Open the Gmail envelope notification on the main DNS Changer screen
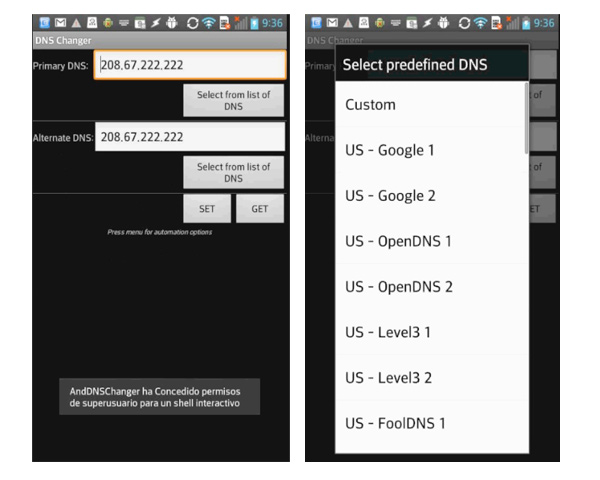 tap(60, 23)
